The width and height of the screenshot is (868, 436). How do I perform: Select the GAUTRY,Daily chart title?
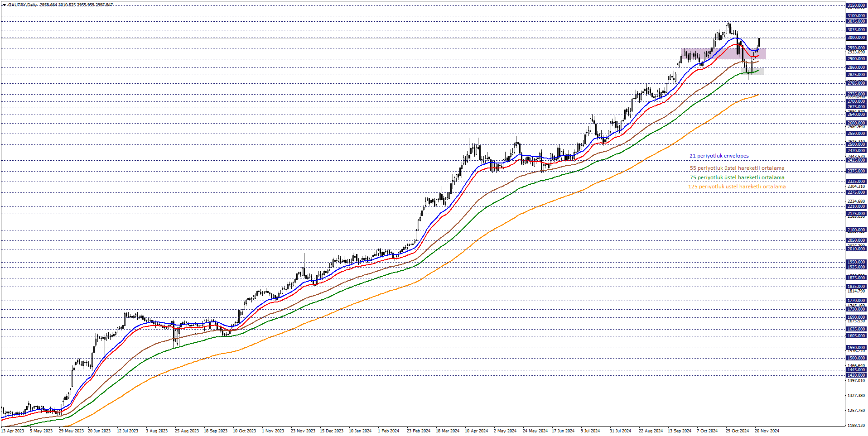coord(22,5)
